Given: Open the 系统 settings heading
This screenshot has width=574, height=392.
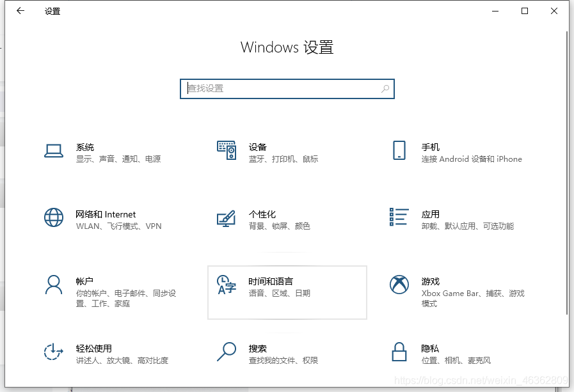Looking at the screenshot, I should click(85, 147).
